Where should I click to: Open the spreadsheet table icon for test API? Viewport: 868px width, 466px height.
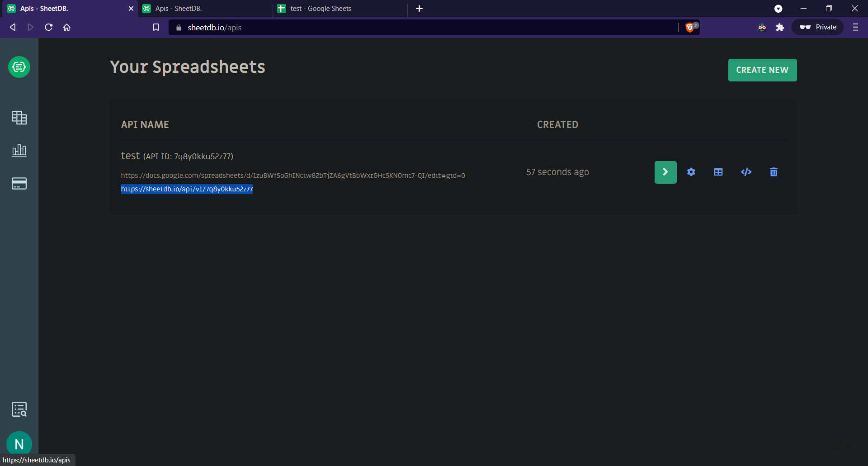click(x=718, y=172)
